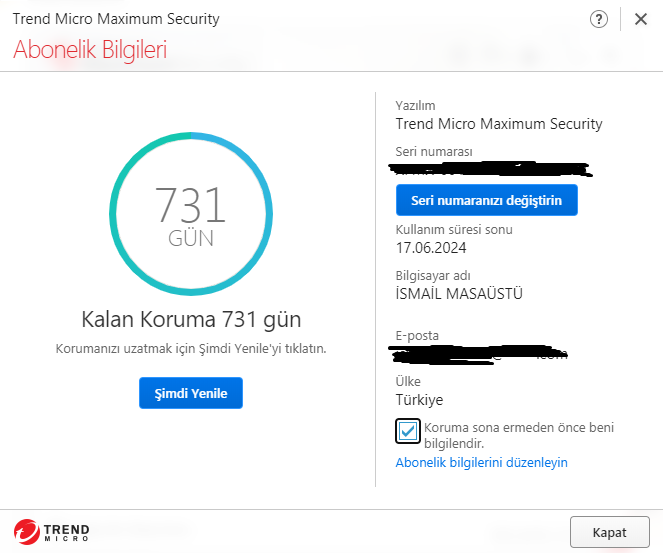The image size is (663, 553).
Task: Click the 'Kalan Koruma 731 gün' text
Action: [x=191, y=320]
